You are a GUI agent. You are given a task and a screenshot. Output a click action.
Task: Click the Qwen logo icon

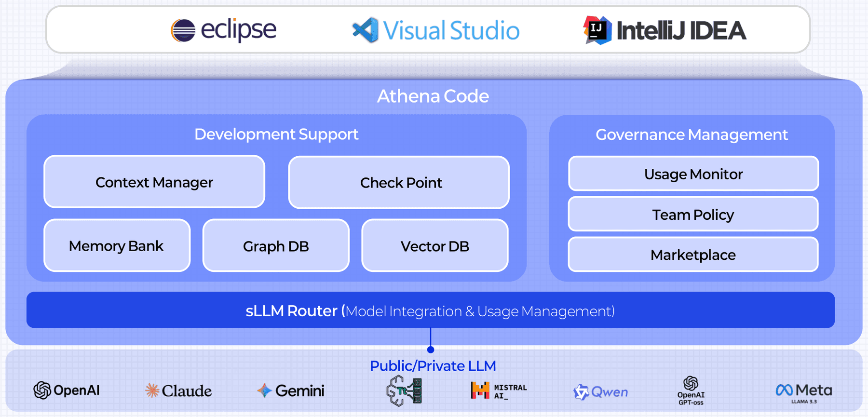tap(581, 392)
